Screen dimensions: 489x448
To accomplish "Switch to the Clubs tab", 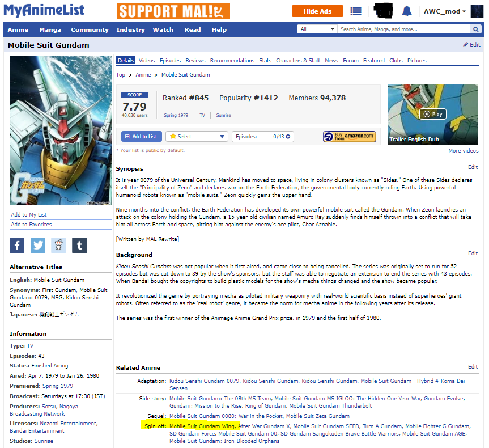I will tap(396, 60).
